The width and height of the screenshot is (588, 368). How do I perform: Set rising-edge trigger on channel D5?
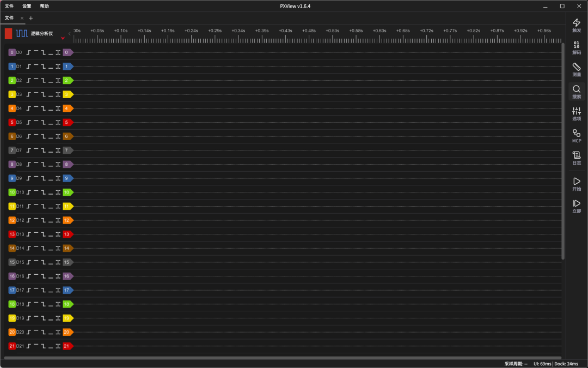coord(28,123)
